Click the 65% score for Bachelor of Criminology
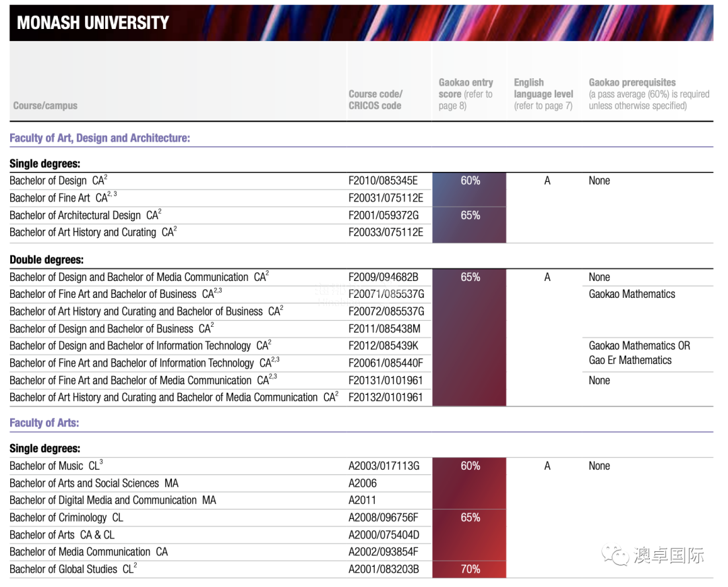This screenshot has width=728, height=587. point(471,518)
